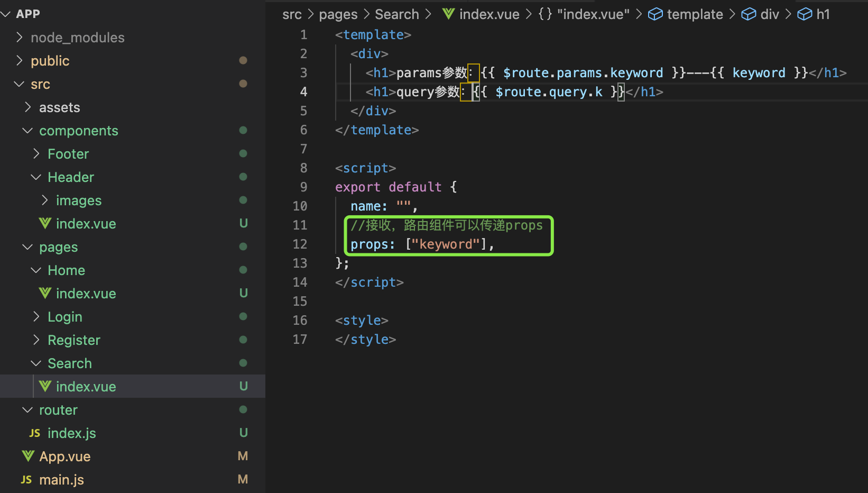Click JS icon of router index.js
This screenshot has height=493, width=868.
(35, 433)
